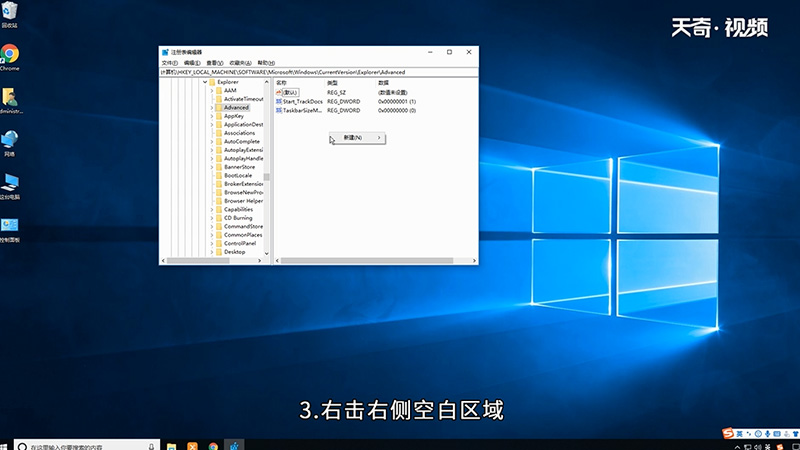This screenshot has width=800, height=450.
Task: Click the tree pane scroll down arrow
Action: pos(266,253)
